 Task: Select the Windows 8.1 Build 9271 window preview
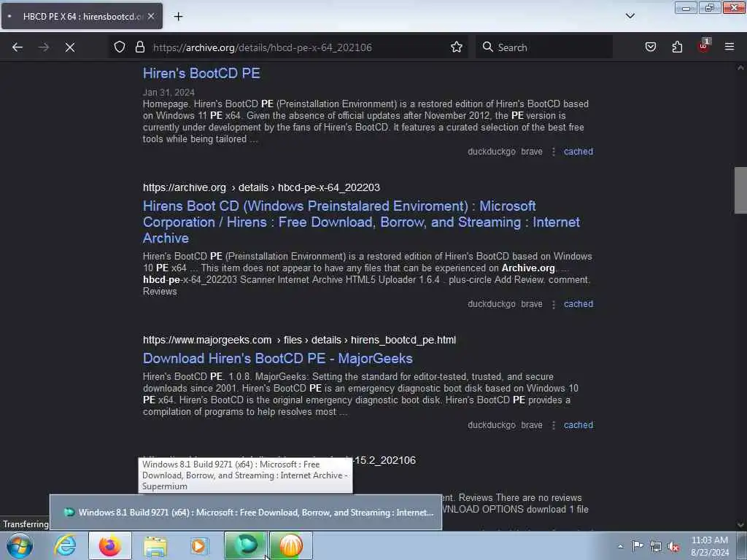pyautogui.click(x=246, y=513)
